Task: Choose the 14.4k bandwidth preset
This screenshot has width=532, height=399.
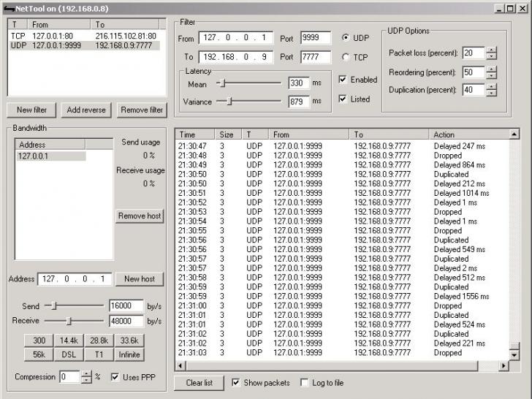Action: point(69,341)
